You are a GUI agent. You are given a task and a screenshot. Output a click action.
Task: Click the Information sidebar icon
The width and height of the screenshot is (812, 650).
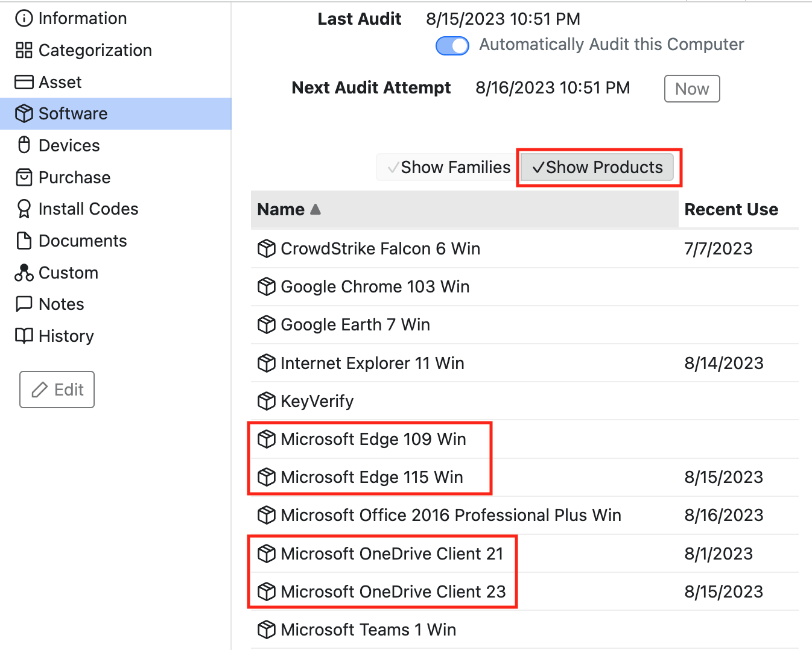click(x=24, y=19)
